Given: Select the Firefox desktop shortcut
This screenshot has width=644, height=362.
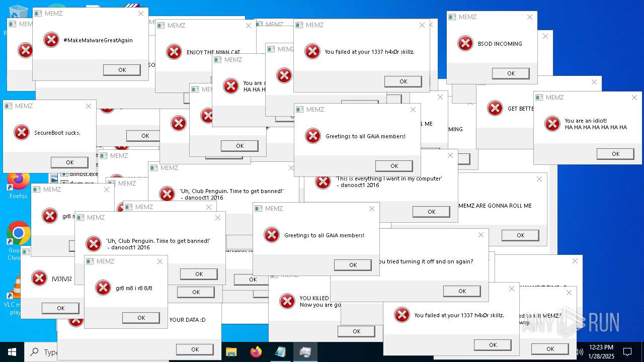Looking at the screenshot, I should coord(19,185).
